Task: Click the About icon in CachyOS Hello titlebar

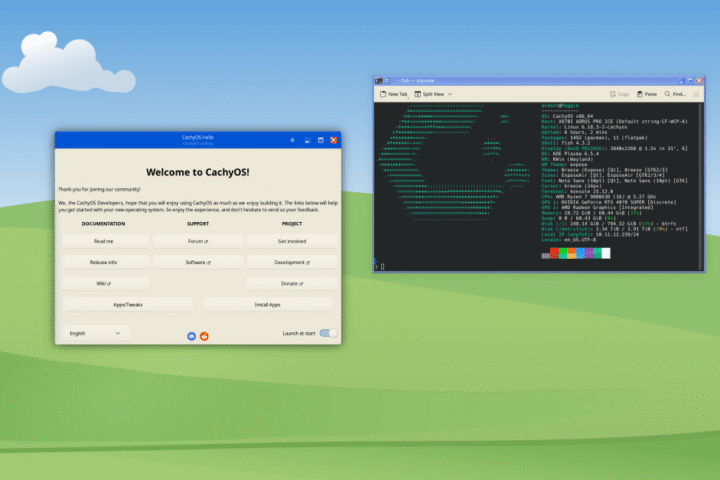Action: [292, 140]
